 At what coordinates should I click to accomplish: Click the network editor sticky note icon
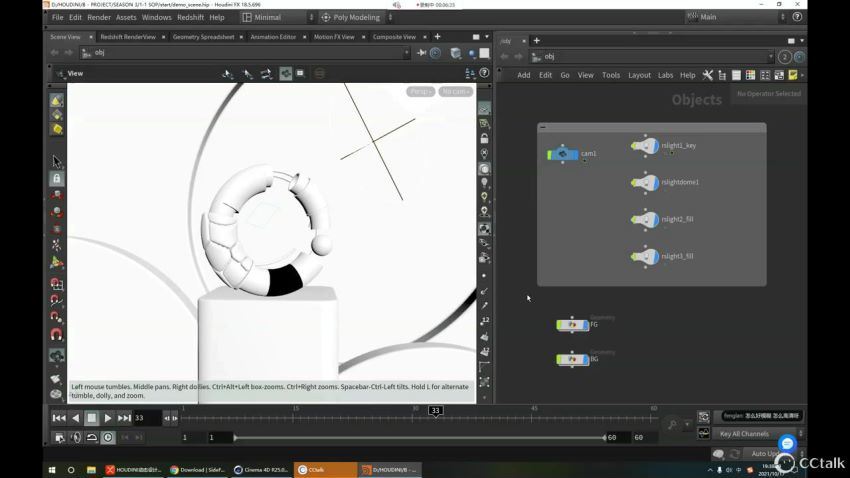point(793,75)
